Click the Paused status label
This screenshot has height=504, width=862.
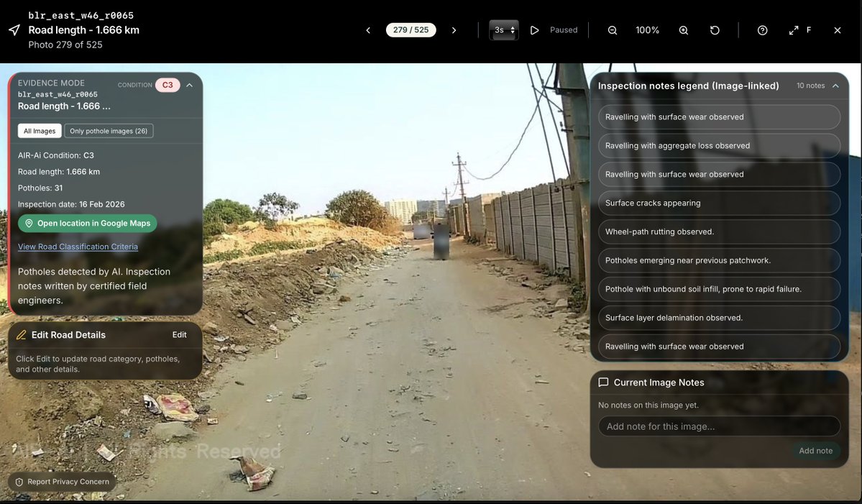point(564,30)
